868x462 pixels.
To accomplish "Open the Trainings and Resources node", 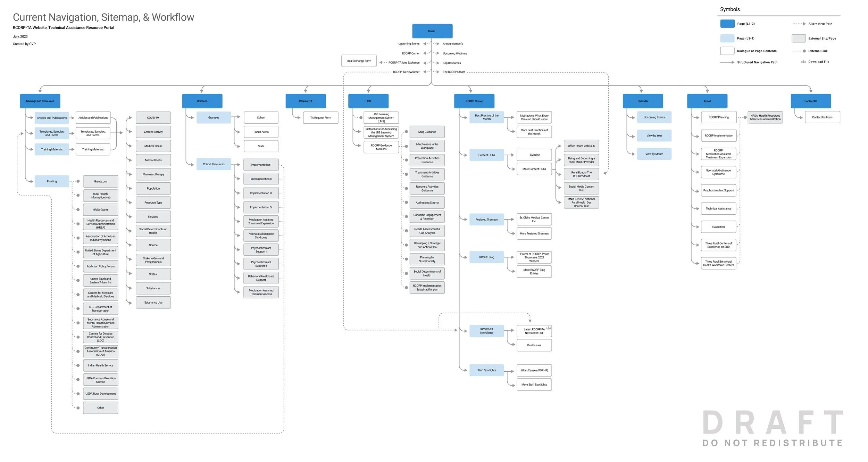I will click(x=40, y=101).
